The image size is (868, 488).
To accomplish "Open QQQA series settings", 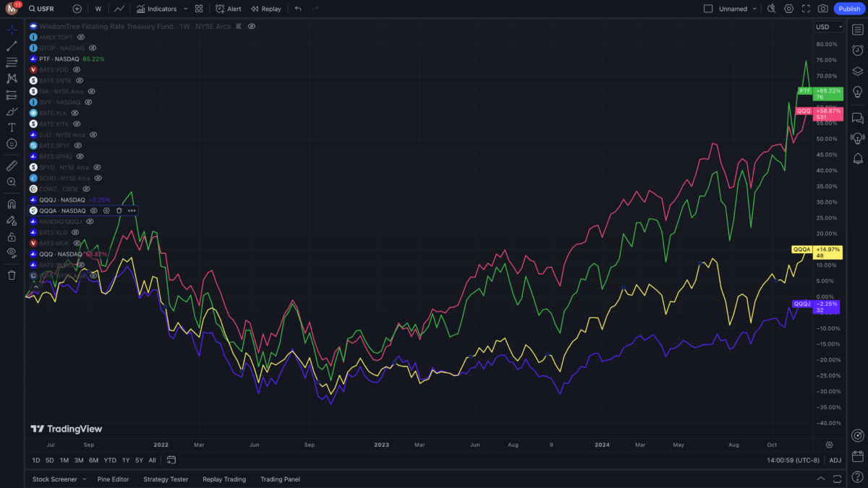I will pos(106,210).
